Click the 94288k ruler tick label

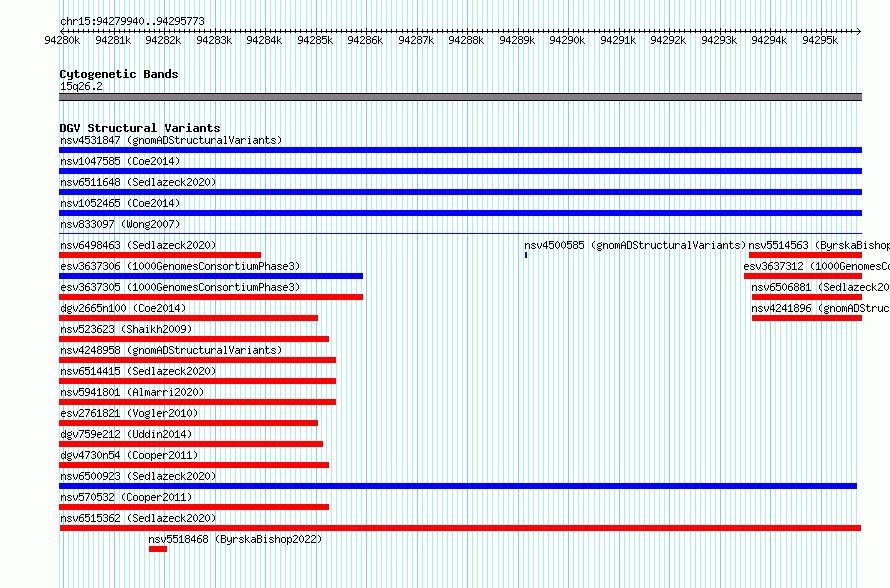(466, 40)
